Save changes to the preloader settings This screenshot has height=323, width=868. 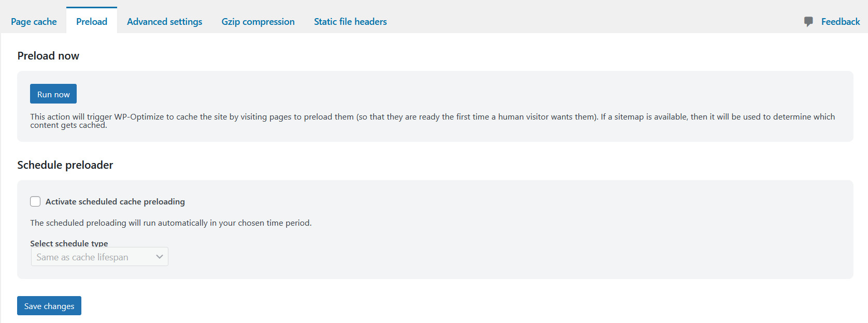click(49, 305)
